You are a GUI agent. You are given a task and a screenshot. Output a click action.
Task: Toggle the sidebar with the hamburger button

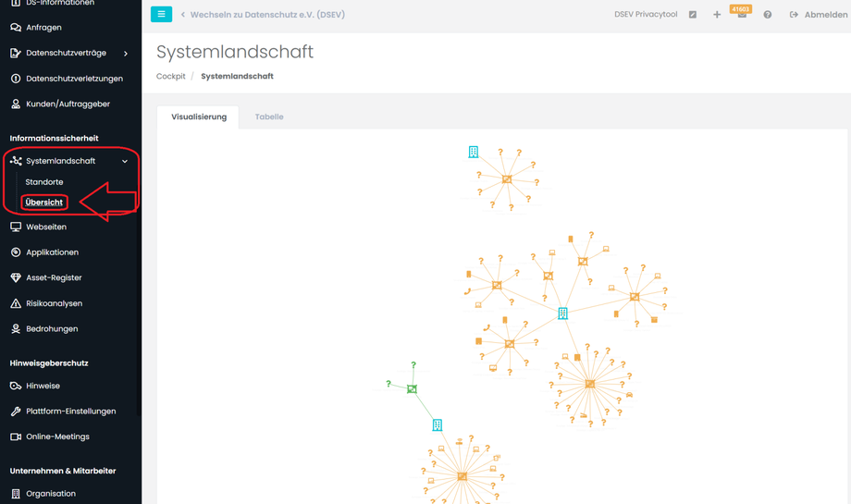161,15
